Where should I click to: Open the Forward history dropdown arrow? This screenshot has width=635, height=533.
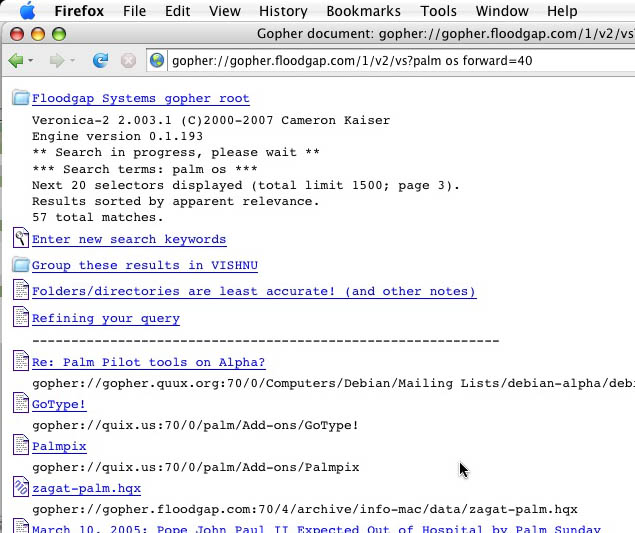coord(72,61)
